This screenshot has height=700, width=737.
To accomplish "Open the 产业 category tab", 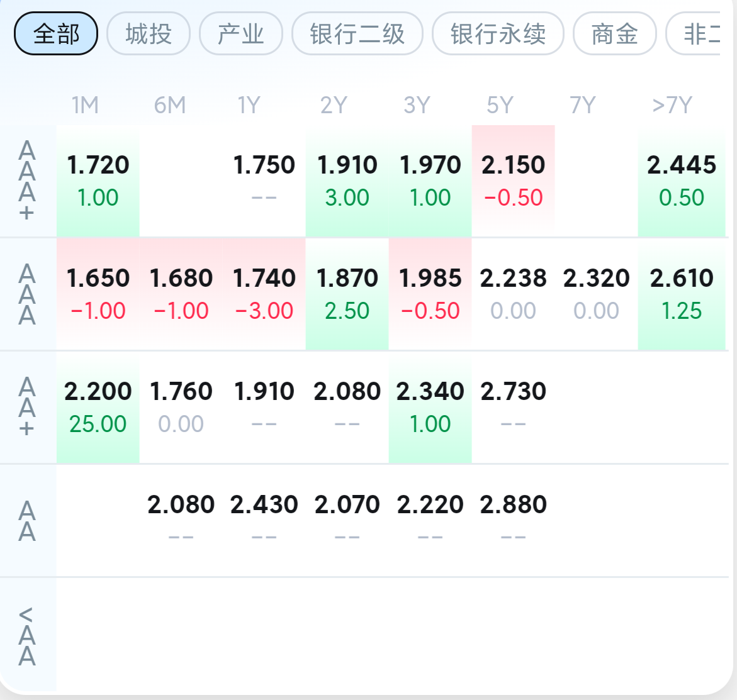I will pyautogui.click(x=241, y=33).
